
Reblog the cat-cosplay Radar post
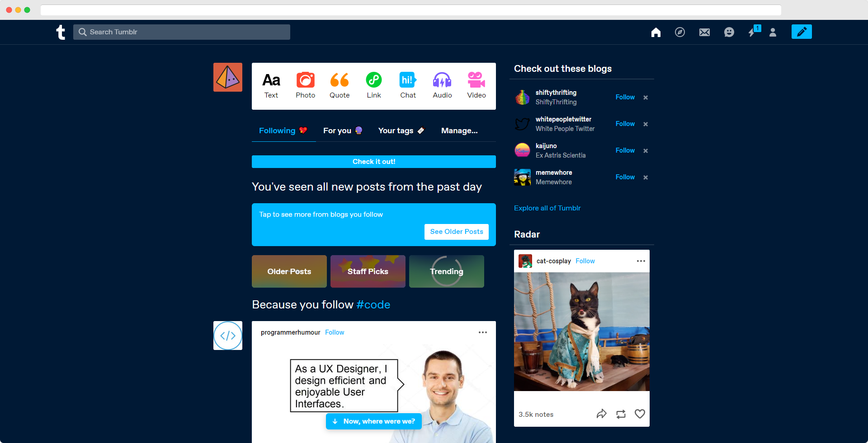[x=621, y=414]
